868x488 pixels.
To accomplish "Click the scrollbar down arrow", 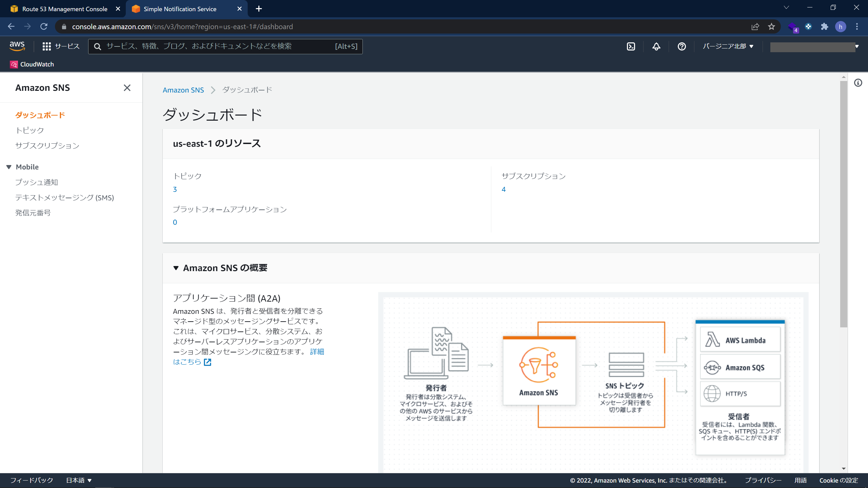I will (x=844, y=469).
